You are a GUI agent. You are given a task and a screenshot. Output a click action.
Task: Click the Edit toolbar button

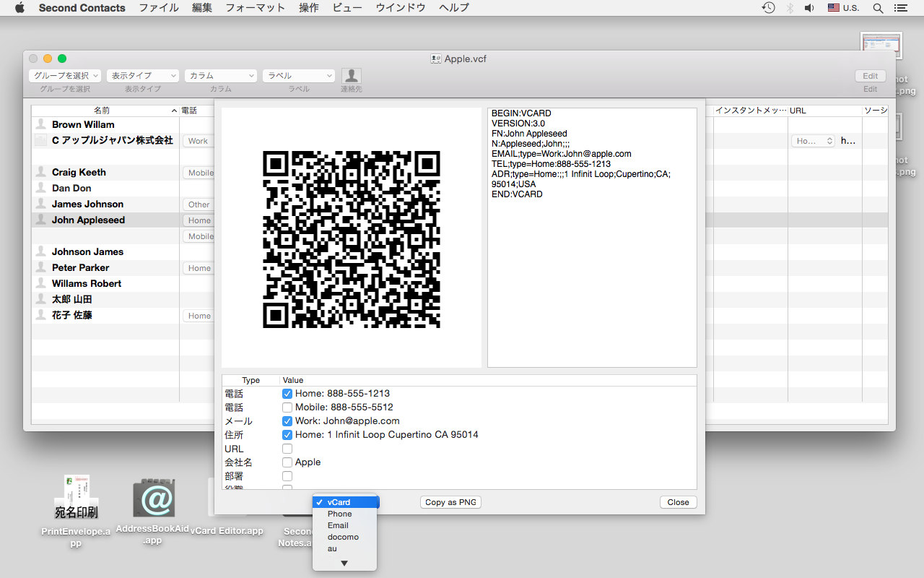tap(871, 76)
